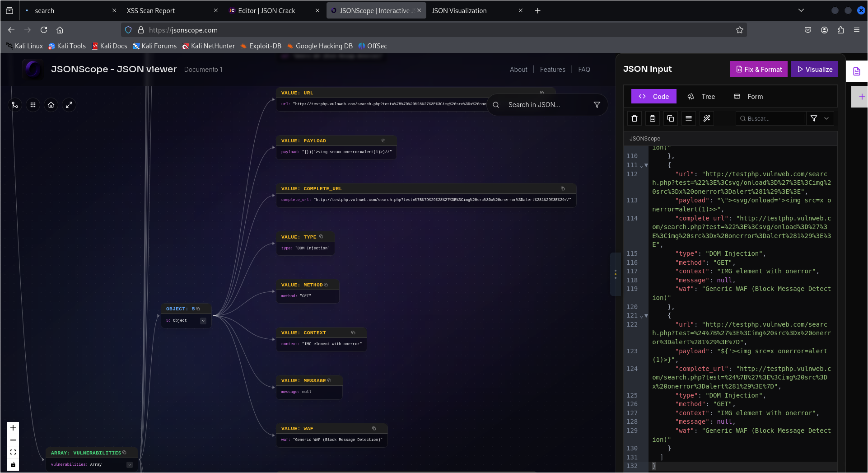This screenshot has height=473, width=868.
Task: Open the filter funnel icon near Buscar
Action: tap(813, 118)
